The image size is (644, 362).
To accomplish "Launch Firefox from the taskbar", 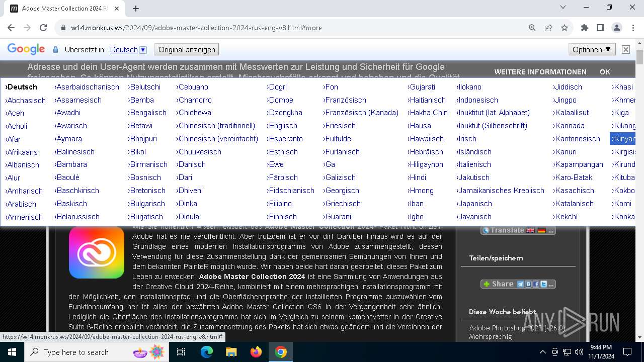I will (x=256, y=352).
